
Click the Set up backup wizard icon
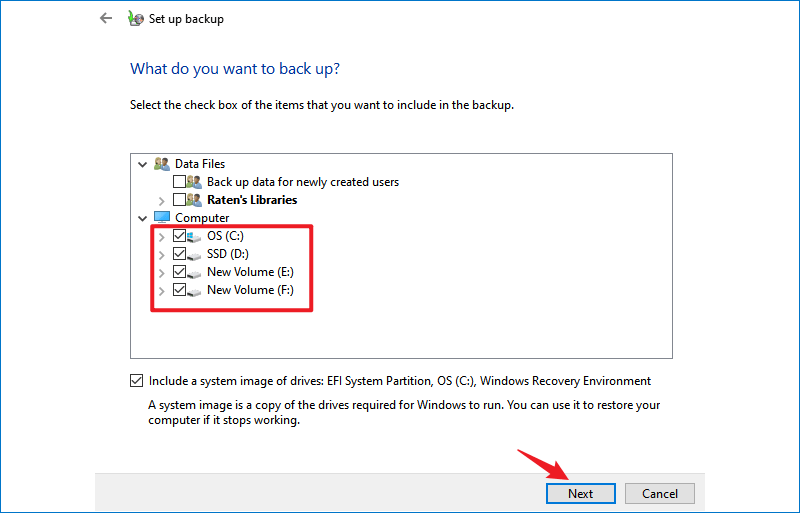135,18
